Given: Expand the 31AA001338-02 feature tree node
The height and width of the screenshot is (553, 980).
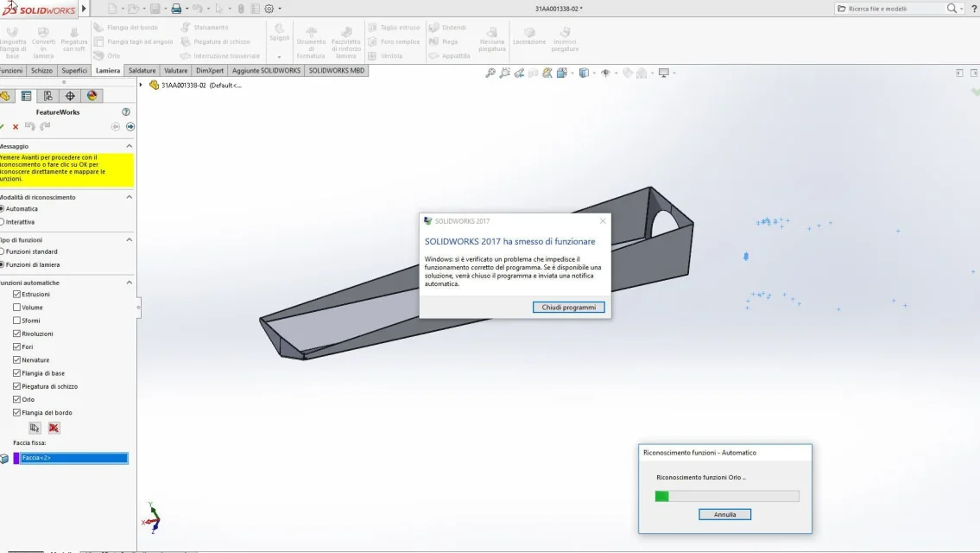Looking at the screenshot, I should 141,85.
